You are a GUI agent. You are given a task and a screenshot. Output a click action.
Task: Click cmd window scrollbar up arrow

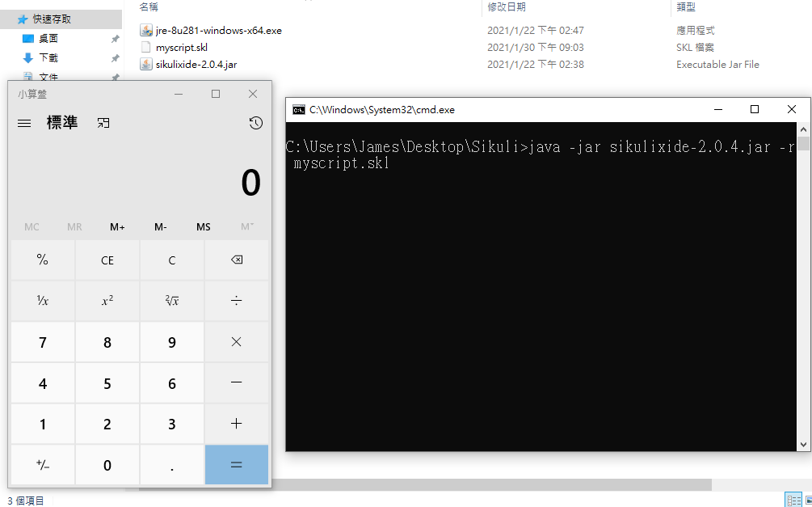pos(803,129)
